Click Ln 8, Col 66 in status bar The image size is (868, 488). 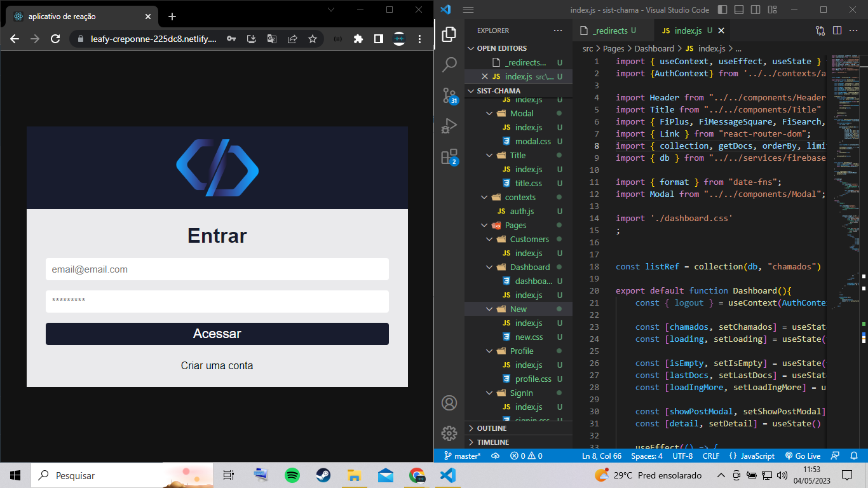coord(602,456)
